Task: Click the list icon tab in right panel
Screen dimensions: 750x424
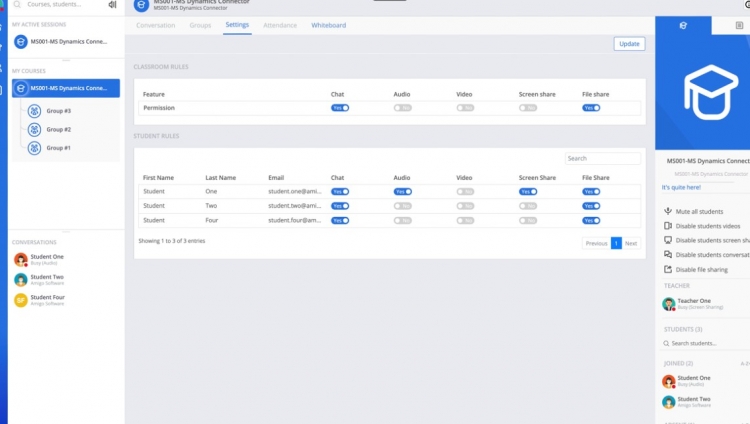Action: coord(739,24)
